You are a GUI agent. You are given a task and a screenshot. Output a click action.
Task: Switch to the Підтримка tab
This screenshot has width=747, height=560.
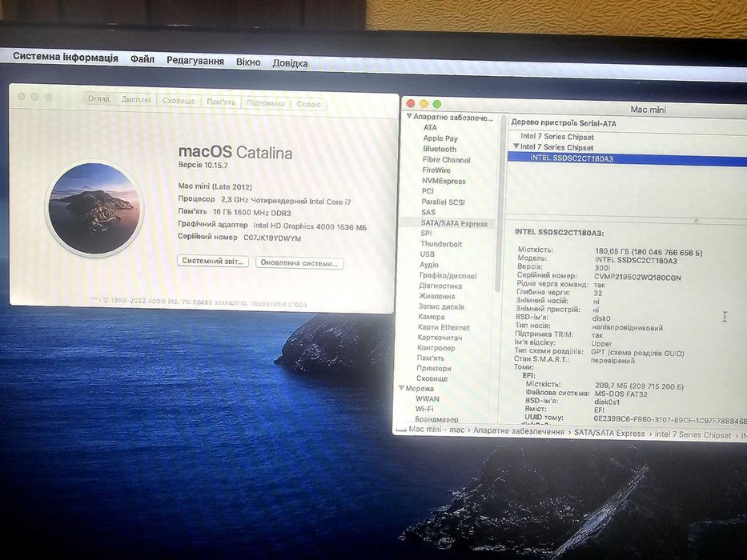[266, 103]
